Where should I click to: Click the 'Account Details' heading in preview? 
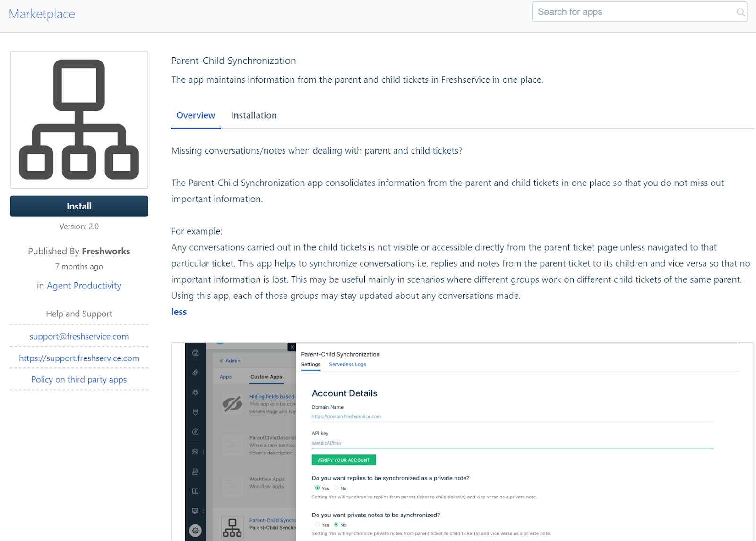point(344,393)
